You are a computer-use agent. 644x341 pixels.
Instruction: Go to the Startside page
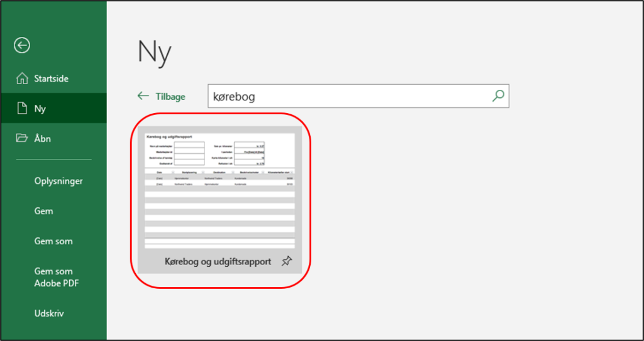pos(52,78)
